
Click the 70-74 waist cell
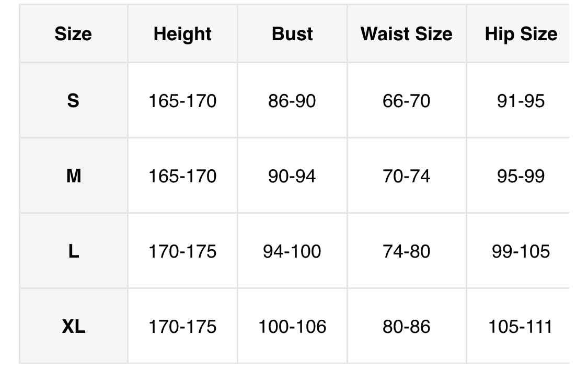(406, 176)
